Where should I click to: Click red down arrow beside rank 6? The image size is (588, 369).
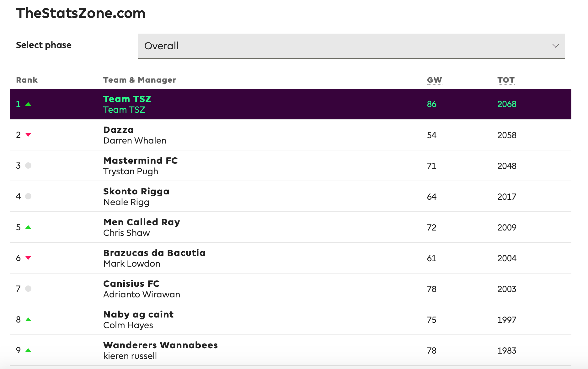(28, 258)
